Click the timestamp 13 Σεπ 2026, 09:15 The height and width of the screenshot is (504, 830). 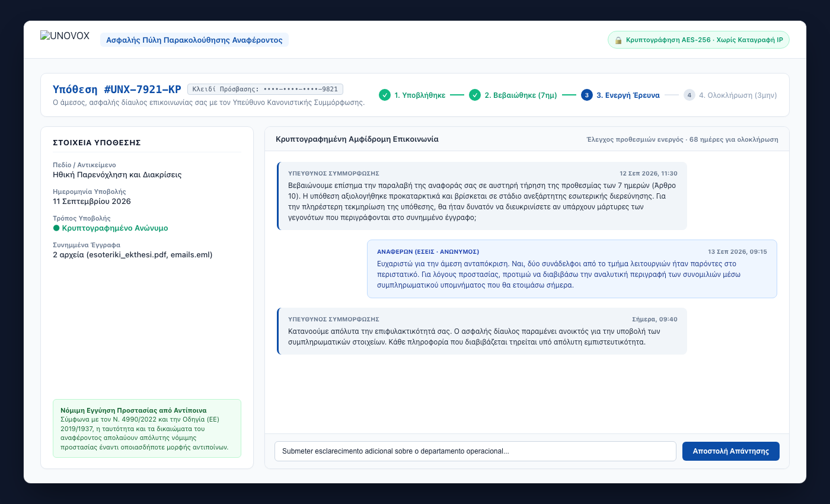click(x=738, y=252)
